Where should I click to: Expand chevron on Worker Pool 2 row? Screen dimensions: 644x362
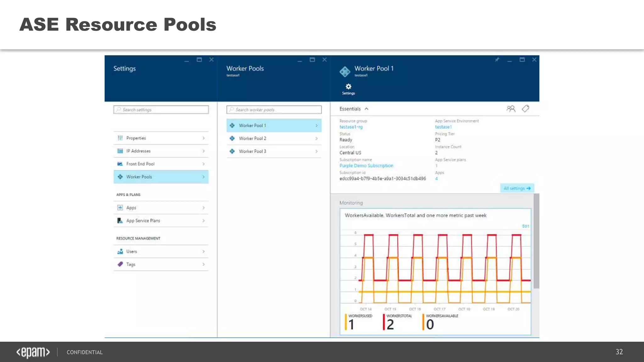[316, 138]
